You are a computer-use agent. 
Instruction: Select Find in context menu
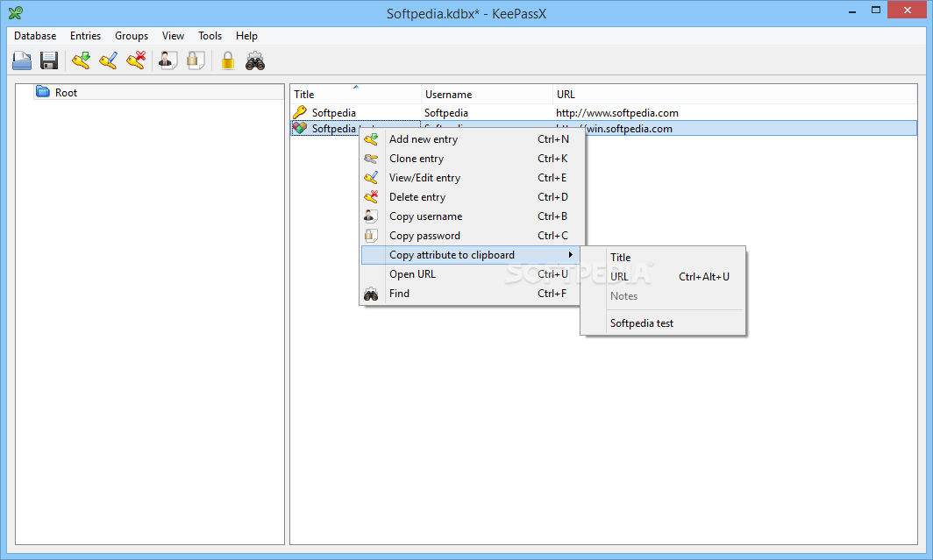pos(470,294)
